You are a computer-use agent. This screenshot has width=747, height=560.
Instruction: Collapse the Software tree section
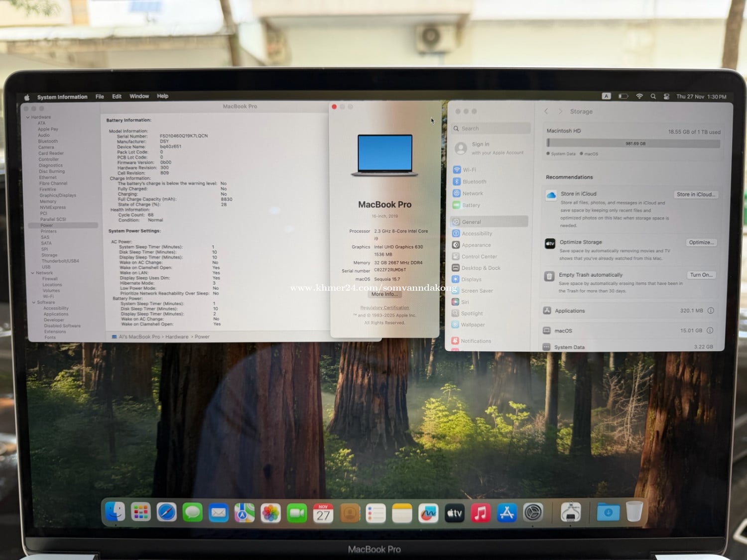point(34,302)
